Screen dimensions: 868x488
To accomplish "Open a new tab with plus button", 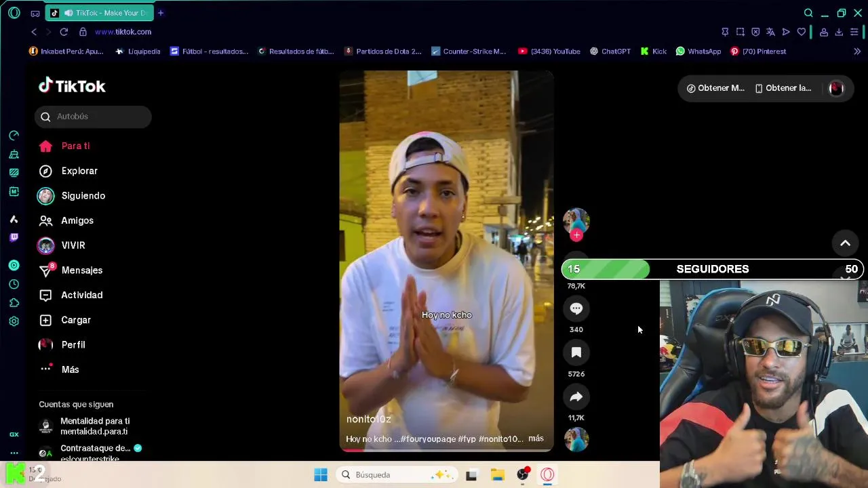I will point(161,13).
